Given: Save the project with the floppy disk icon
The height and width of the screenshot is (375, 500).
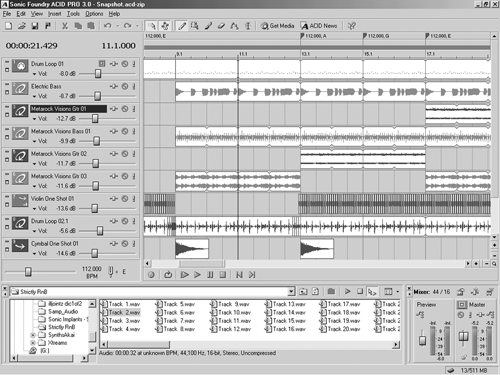Looking at the screenshot, I should [35, 26].
